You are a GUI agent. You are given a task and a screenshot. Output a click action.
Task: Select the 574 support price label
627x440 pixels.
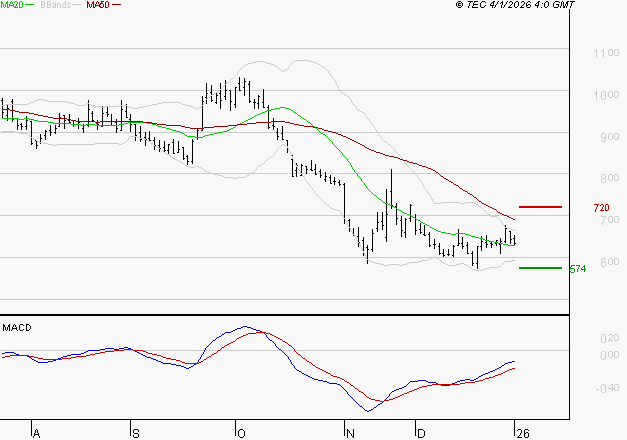[x=577, y=269]
